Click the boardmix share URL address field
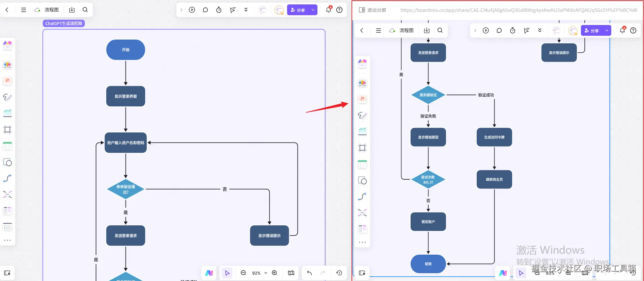Image resolution: width=644 pixels, height=281 pixels. click(519, 10)
